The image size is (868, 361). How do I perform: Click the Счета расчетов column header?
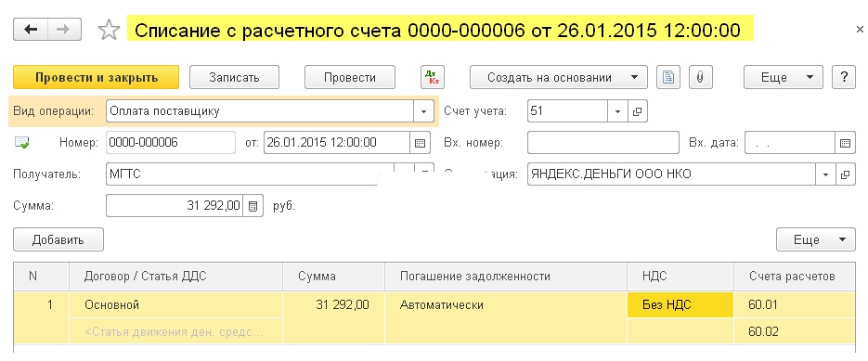tap(795, 277)
